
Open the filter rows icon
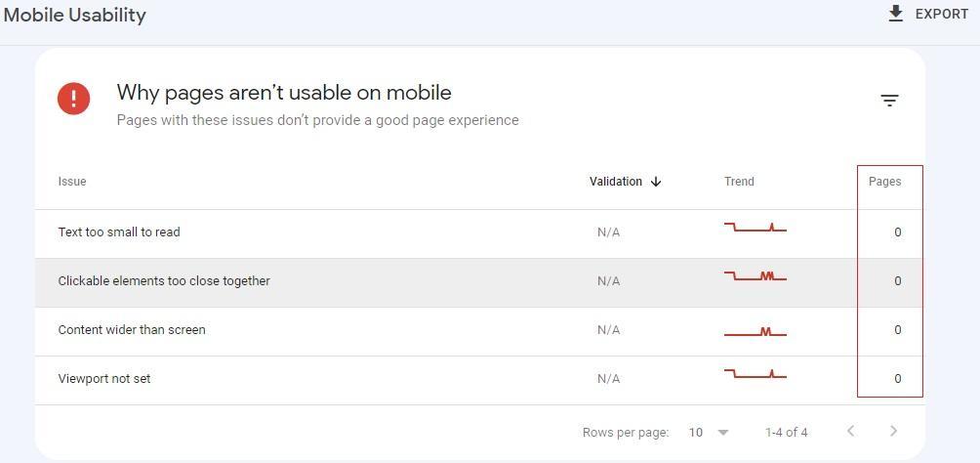tap(889, 100)
